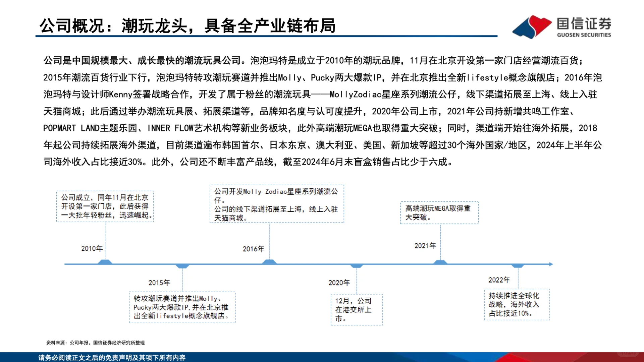Click the 港交所上市 callout box
The height and width of the screenshot is (362, 644).
(x=357, y=309)
